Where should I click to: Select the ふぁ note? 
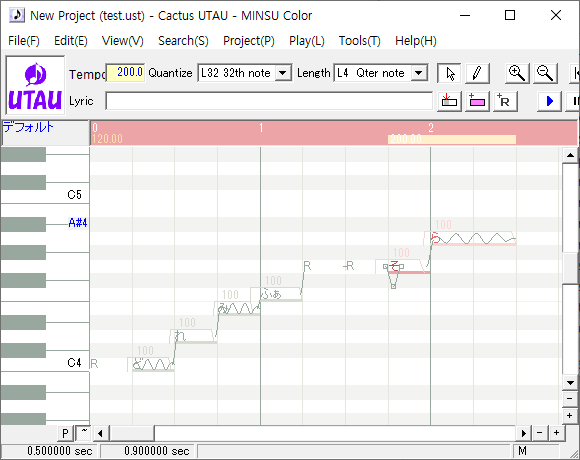(281, 295)
